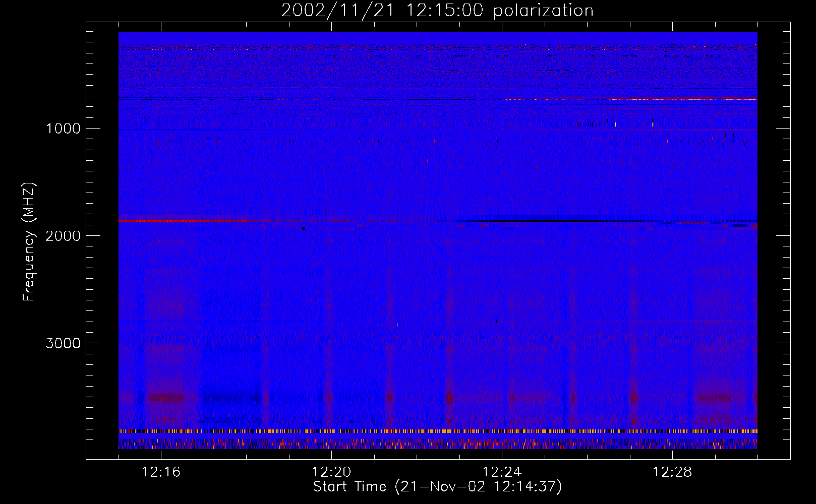
Task: Click the 12:28 time tick label
Action: (672, 472)
